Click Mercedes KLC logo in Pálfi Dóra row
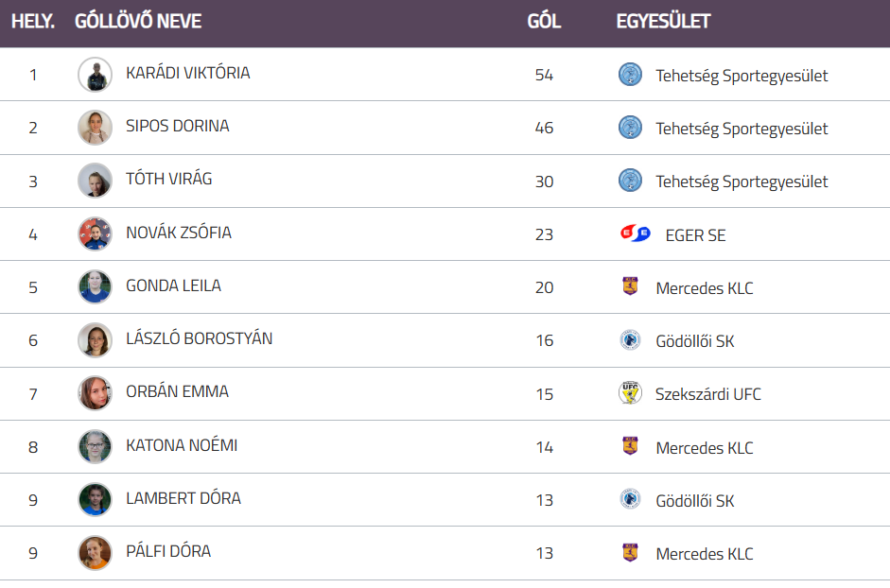890x588 pixels. [630, 553]
